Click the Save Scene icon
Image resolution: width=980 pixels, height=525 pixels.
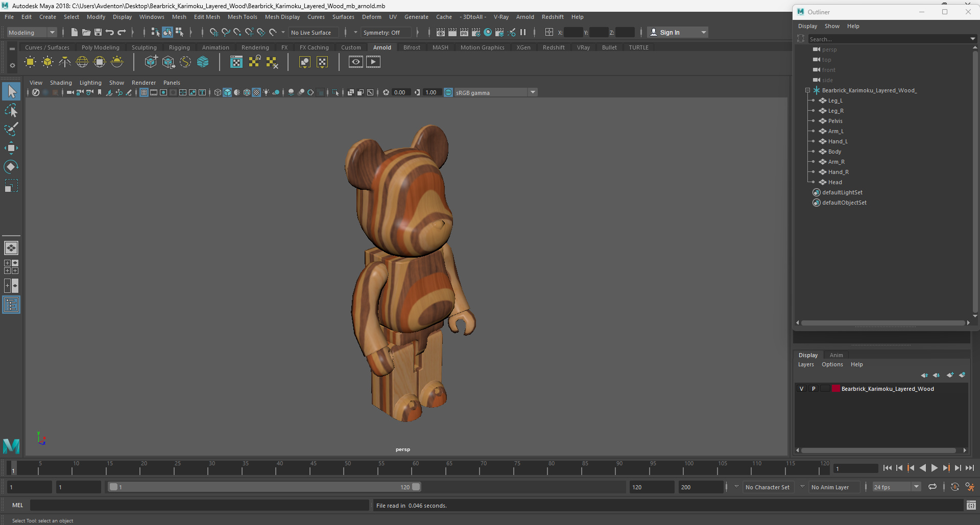pyautogui.click(x=98, y=32)
